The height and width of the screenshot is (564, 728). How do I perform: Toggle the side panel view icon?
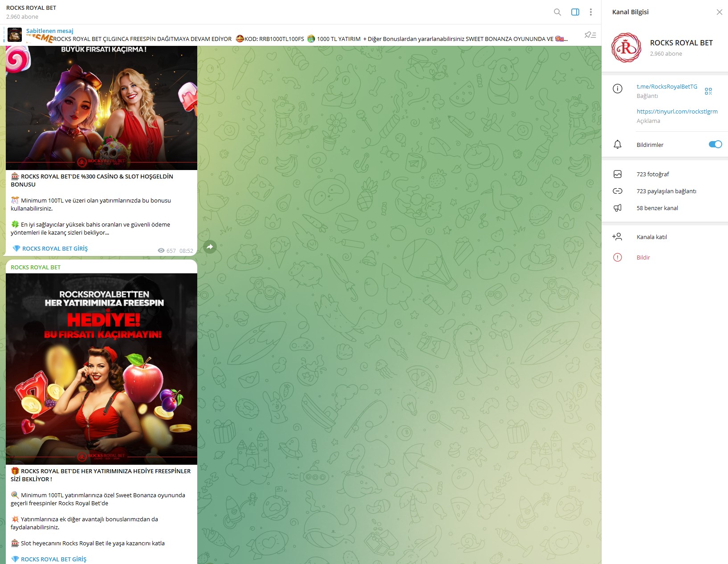point(575,12)
